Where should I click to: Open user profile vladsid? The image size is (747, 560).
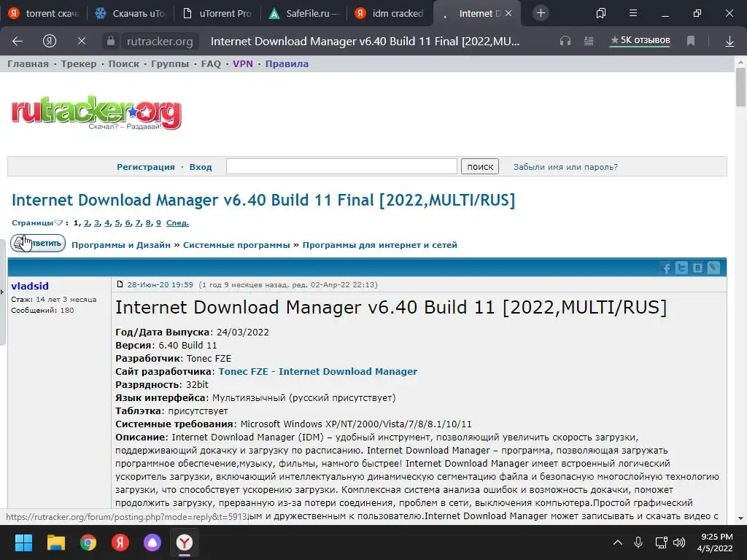(x=30, y=286)
